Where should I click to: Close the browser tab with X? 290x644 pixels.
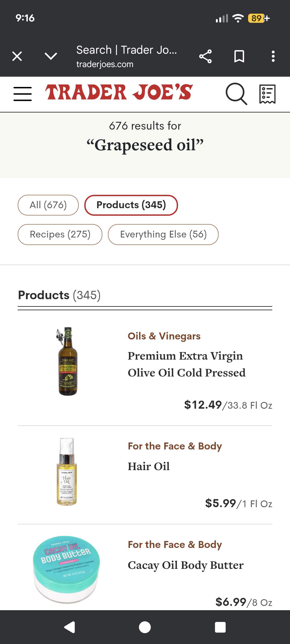pyautogui.click(x=17, y=56)
